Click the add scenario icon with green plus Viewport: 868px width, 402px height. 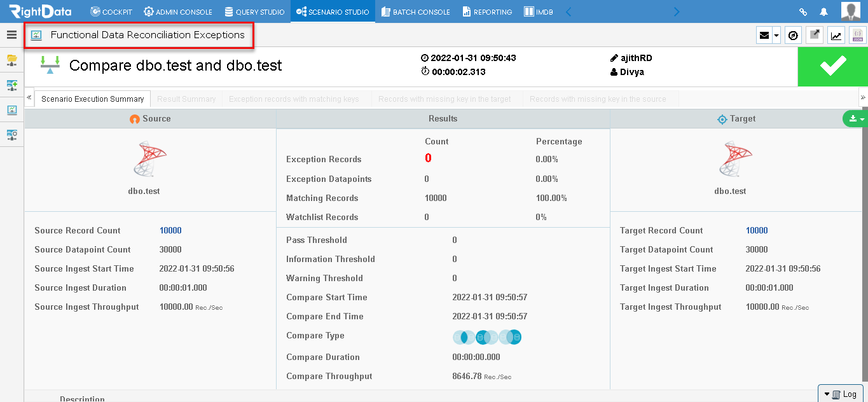tap(11, 85)
